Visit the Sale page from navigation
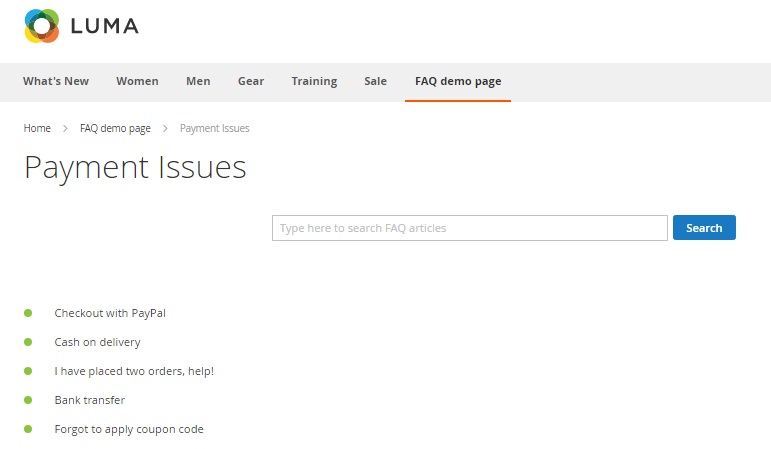The width and height of the screenshot is (771, 449). coord(375,82)
